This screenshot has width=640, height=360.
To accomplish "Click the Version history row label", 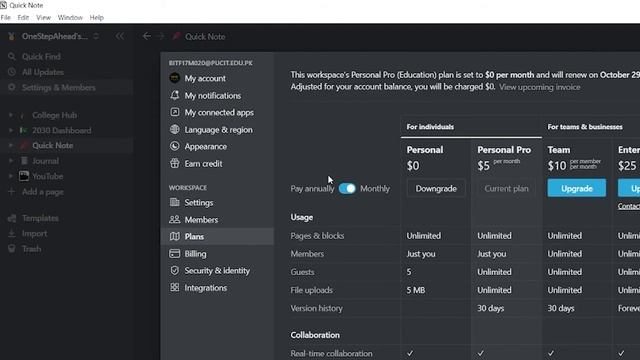I will (316, 308).
